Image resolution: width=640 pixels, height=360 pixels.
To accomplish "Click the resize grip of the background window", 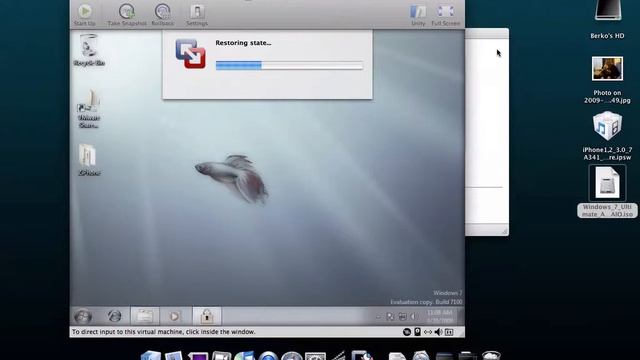I will click(x=504, y=231).
